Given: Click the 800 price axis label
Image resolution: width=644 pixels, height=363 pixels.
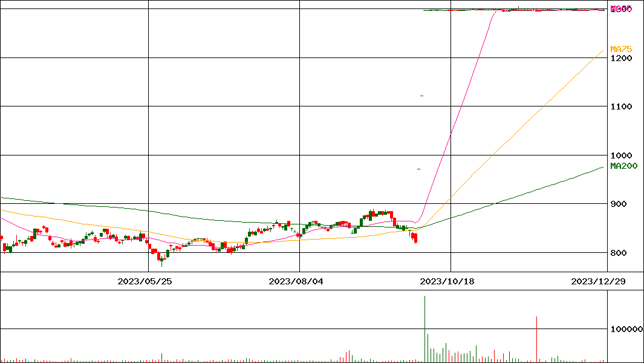Looking at the screenshot, I should [618, 253].
